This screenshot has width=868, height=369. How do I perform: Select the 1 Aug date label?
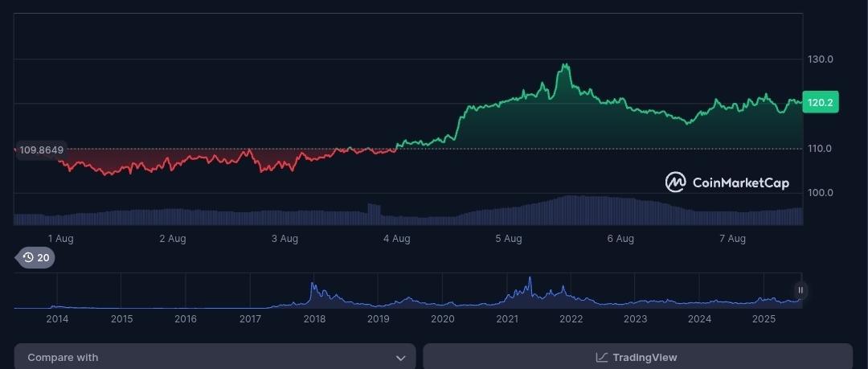[61, 239]
